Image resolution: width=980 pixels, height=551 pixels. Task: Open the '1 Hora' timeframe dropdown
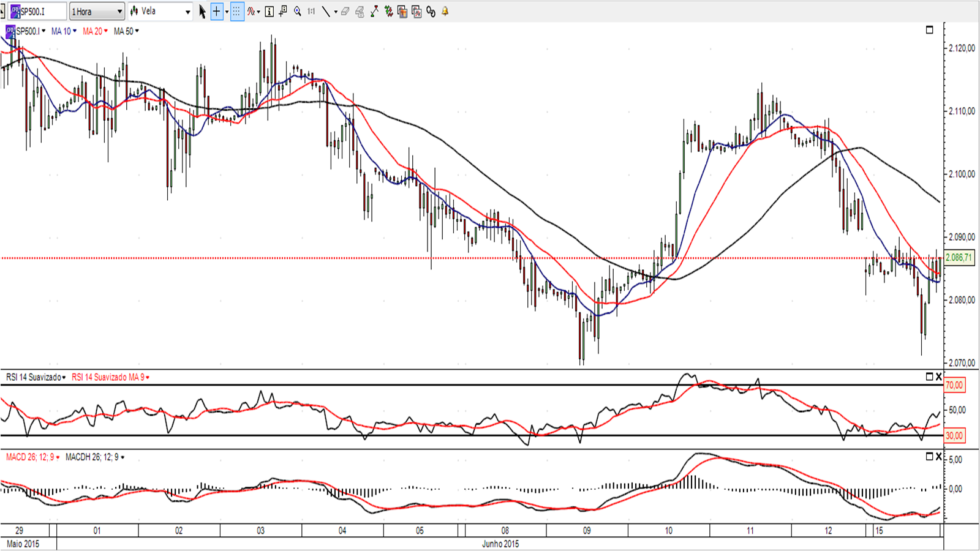(x=97, y=12)
